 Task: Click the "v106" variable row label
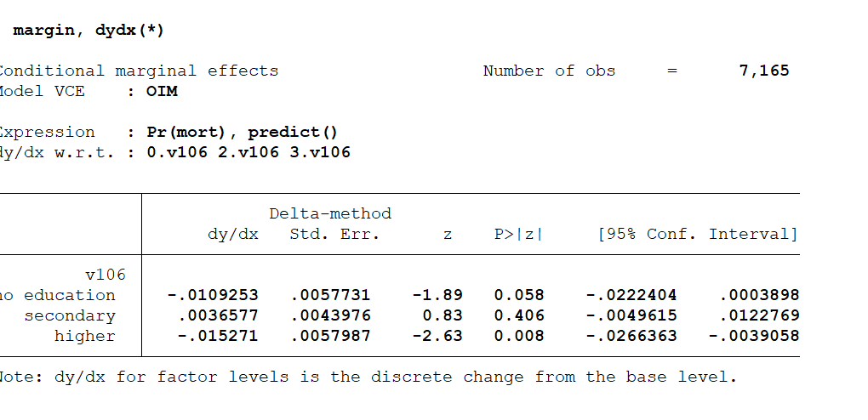coord(106,275)
